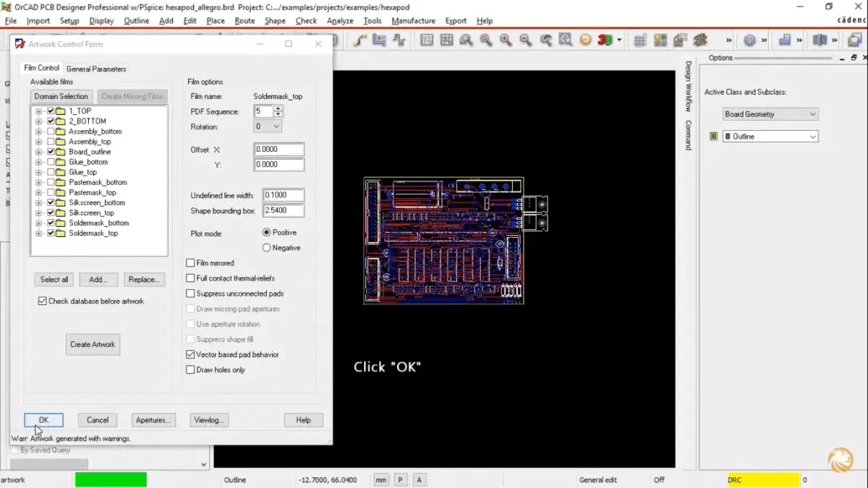The image size is (868, 488).
Task: Click the Outline subclass color swatch
Action: [x=714, y=137]
